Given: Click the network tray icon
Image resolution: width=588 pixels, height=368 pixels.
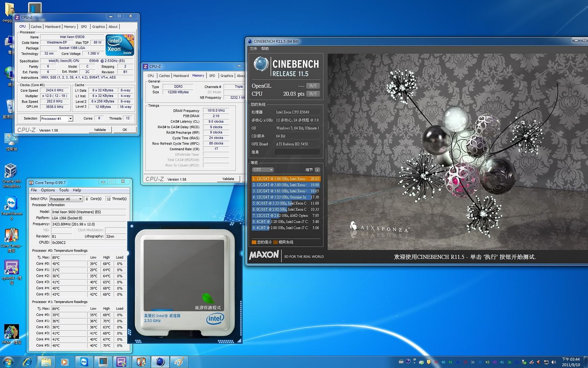Looking at the screenshot, I should pyautogui.click(x=546, y=362).
